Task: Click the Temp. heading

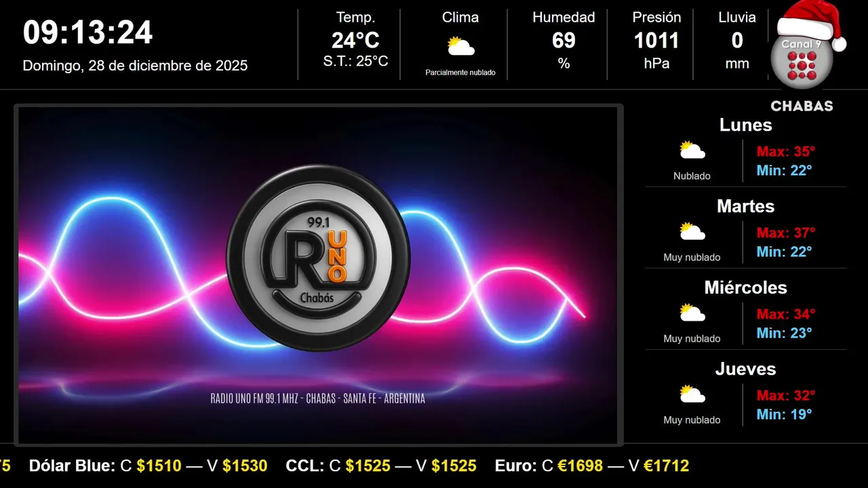Action: 355,18
